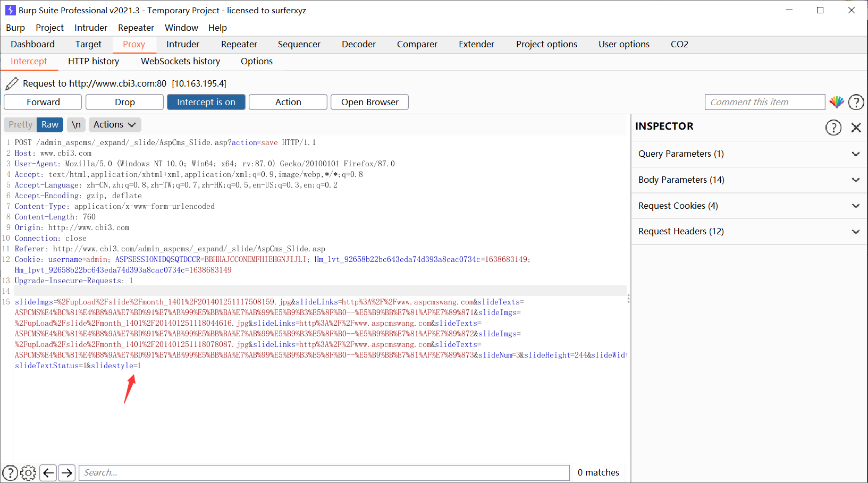Select the Proxy tab
Viewport: 868px width, 483px height.
click(134, 44)
